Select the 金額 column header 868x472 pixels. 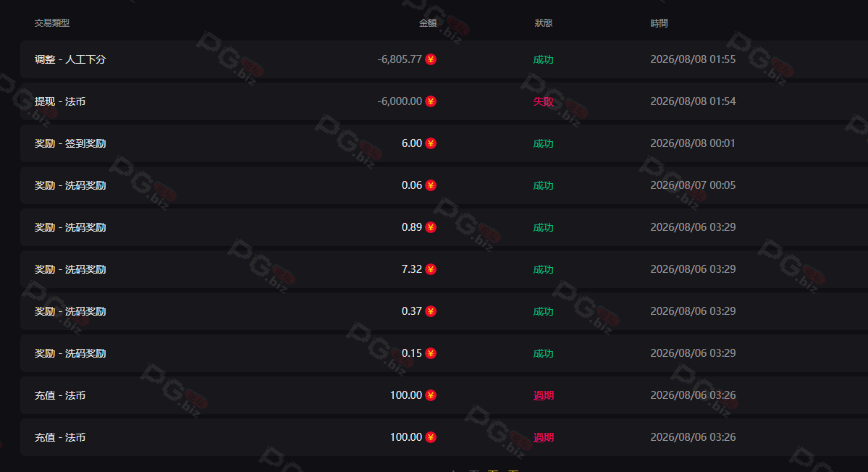(x=428, y=22)
